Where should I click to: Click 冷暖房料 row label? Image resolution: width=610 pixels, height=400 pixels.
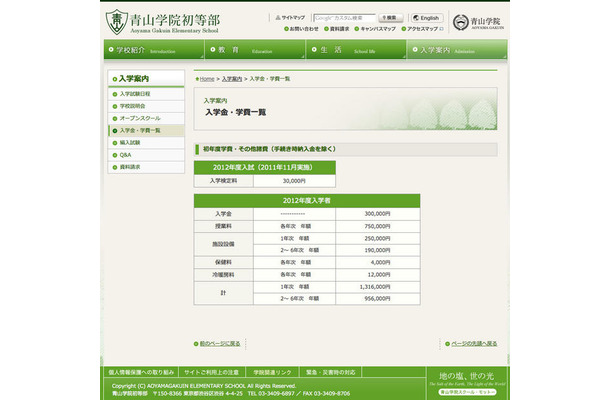tap(224, 275)
